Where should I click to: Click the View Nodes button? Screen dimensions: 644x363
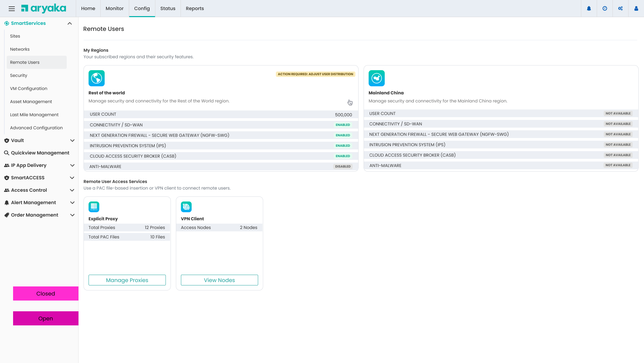(x=219, y=280)
